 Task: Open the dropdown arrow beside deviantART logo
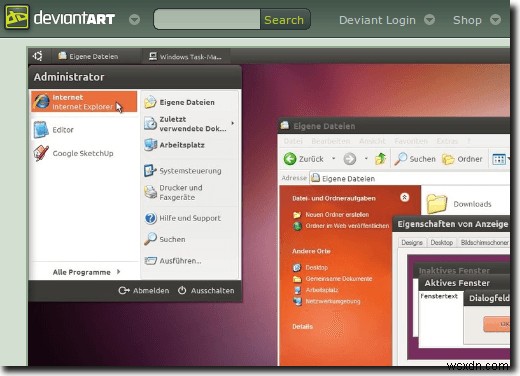point(134,20)
